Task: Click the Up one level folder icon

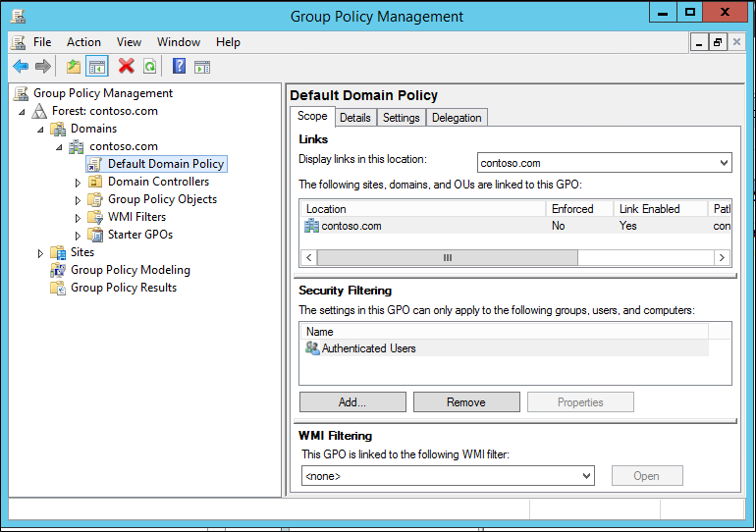Action: coord(74,67)
